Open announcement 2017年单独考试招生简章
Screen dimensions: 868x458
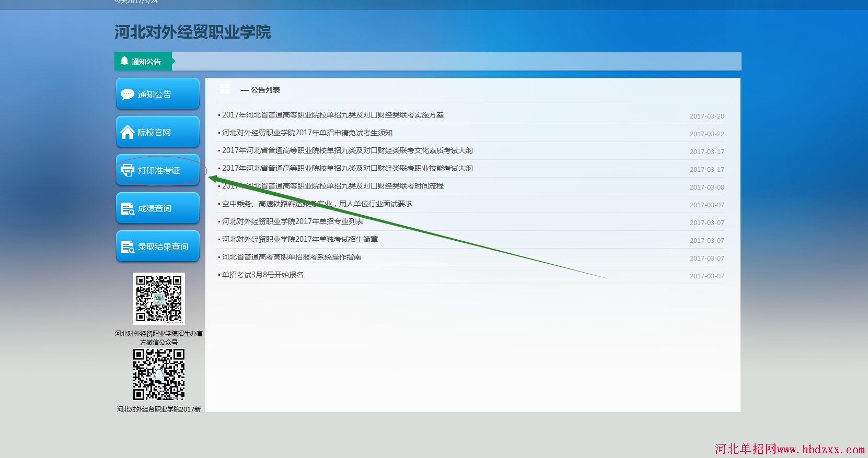(300, 239)
